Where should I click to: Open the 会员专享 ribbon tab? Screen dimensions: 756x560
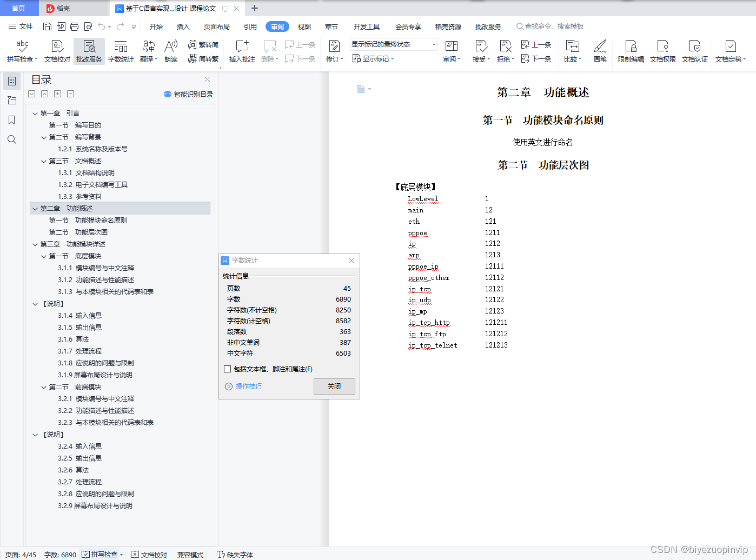[x=408, y=26]
